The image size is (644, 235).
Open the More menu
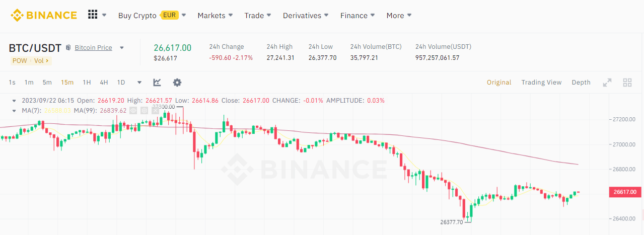[x=395, y=15]
